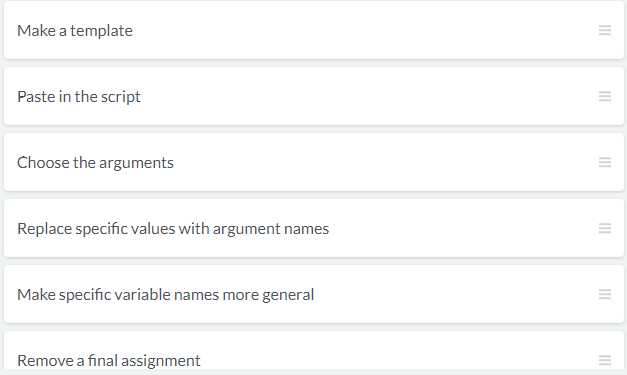Image resolution: width=627 pixels, height=375 pixels.
Task: Select Make specific variable names more general card
Action: (314, 294)
